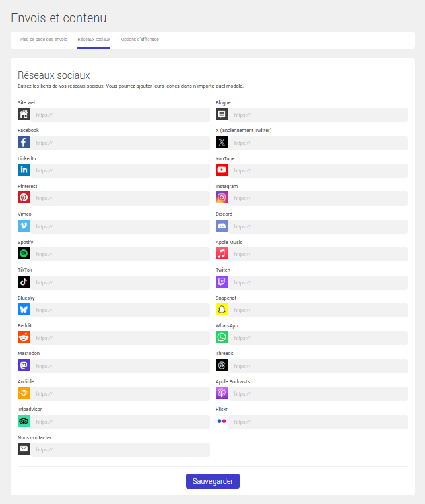Viewport: 425px width, 504px height.
Task: Click the Spotify icon
Action: click(x=24, y=253)
